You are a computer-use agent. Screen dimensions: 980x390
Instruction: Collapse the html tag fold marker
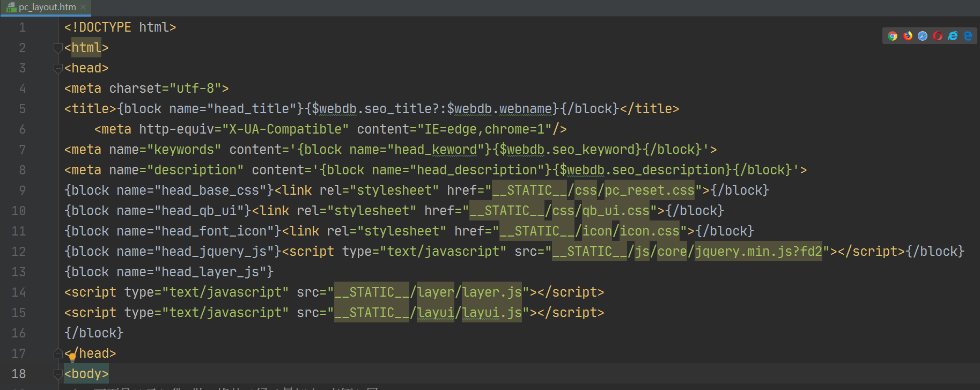coord(58,48)
